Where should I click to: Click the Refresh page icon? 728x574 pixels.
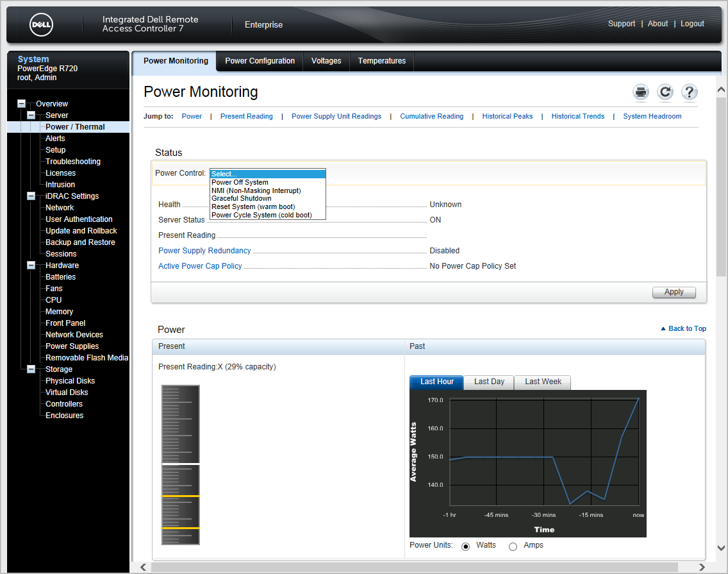[665, 92]
